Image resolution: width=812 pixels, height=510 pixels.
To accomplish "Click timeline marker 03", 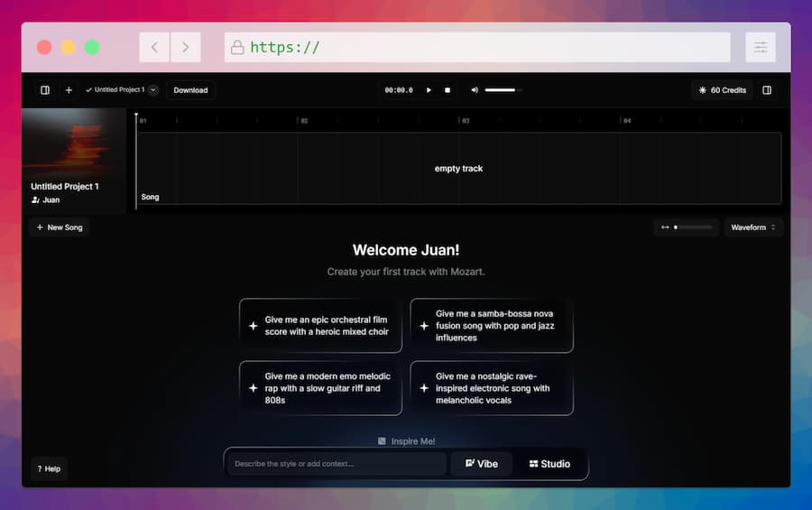I will click(466, 121).
